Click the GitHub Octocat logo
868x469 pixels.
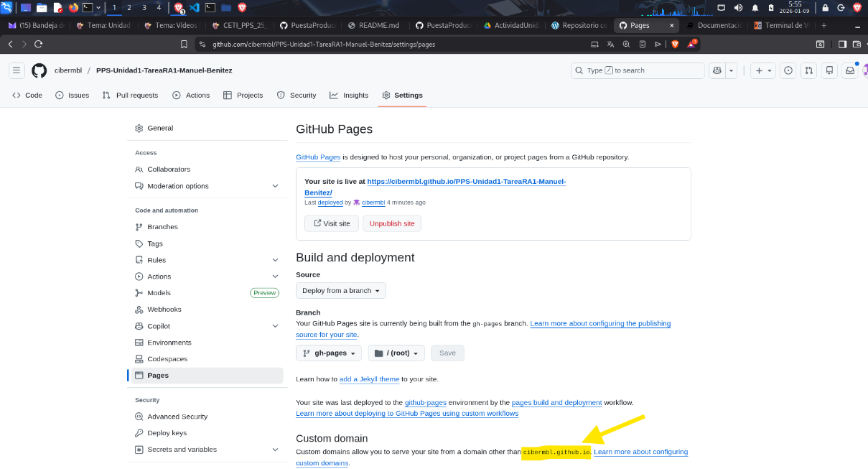(x=39, y=70)
